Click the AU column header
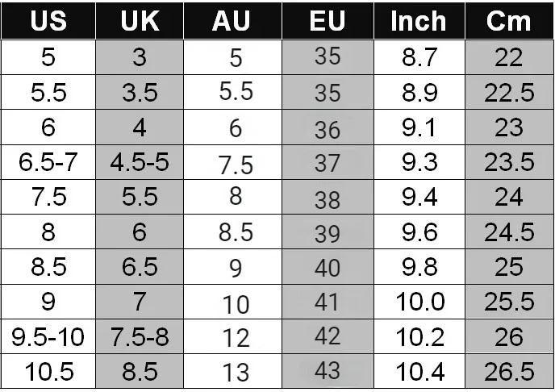The width and height of the screenshot is (555, 392). (x=236, y=21)
